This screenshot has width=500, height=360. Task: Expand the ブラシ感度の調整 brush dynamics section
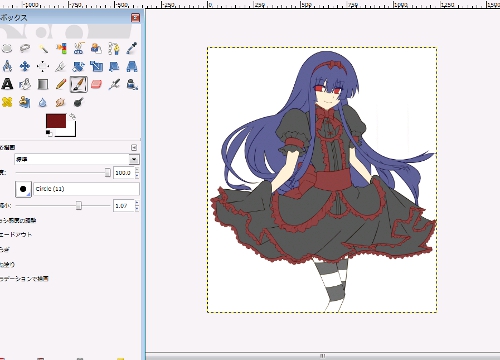point(18,220)
